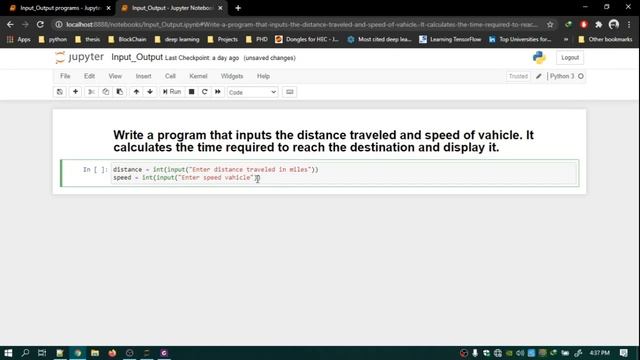This screenshot has width=640, height=360.
Task: Rename notebook via Input_Output title
Action: [137, 58]
